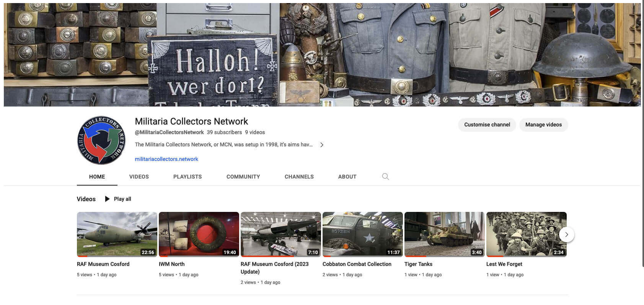Switch to the HOME tab

(97, 177)
